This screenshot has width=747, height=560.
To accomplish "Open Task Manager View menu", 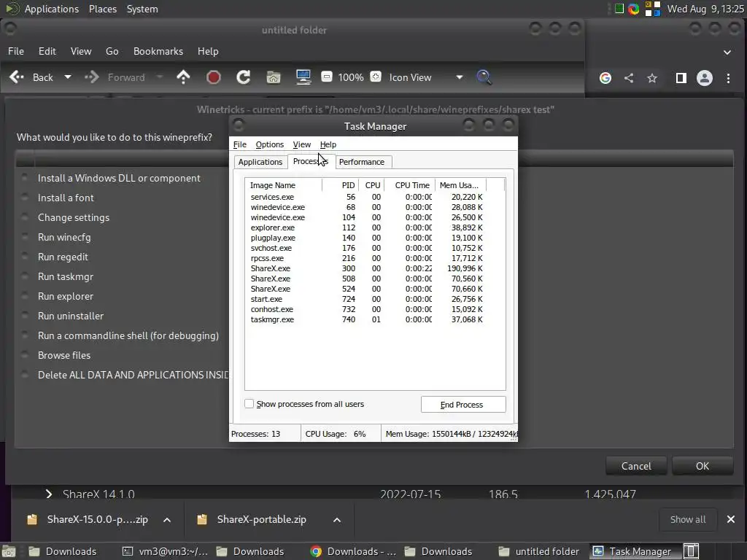I will click(301, 144).
